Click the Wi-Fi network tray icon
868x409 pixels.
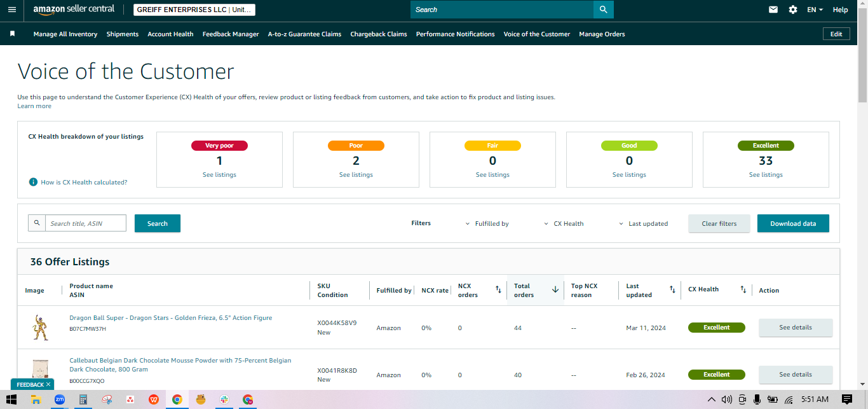789,399
